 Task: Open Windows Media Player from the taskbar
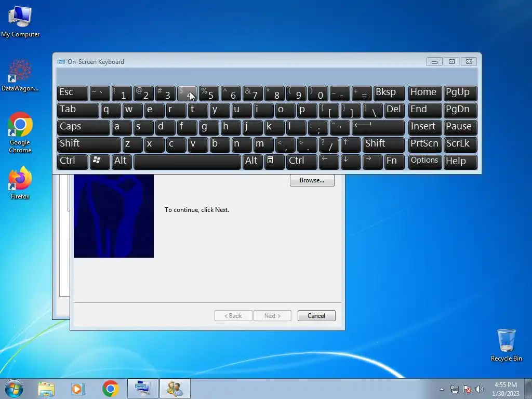click(78, 389)
